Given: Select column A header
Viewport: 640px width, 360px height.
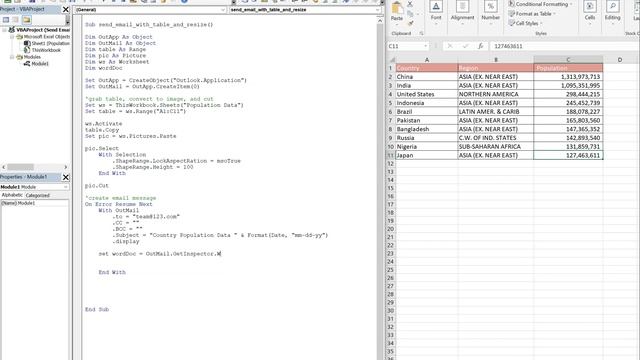Looking at the screenshot, I should pos(427,60).
